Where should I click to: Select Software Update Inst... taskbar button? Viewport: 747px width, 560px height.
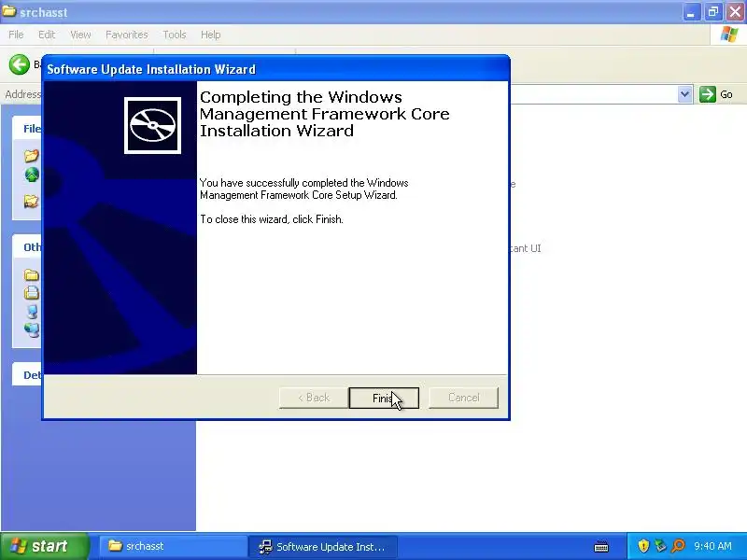[x=322, y=546]
